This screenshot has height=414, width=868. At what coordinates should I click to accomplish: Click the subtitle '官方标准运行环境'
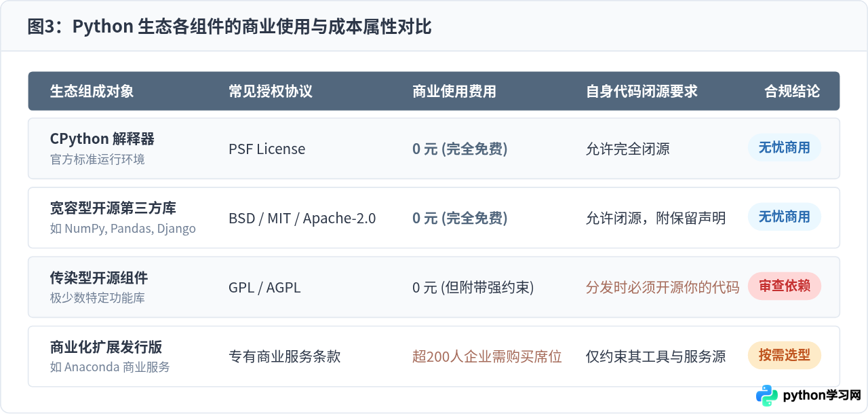pyautogui.click(x=97, y=159)
